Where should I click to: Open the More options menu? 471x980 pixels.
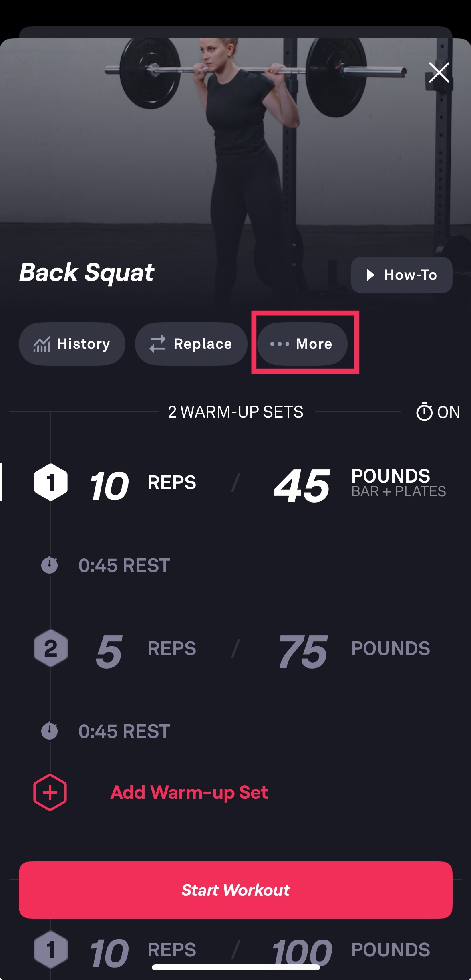[x=302, y=344]
